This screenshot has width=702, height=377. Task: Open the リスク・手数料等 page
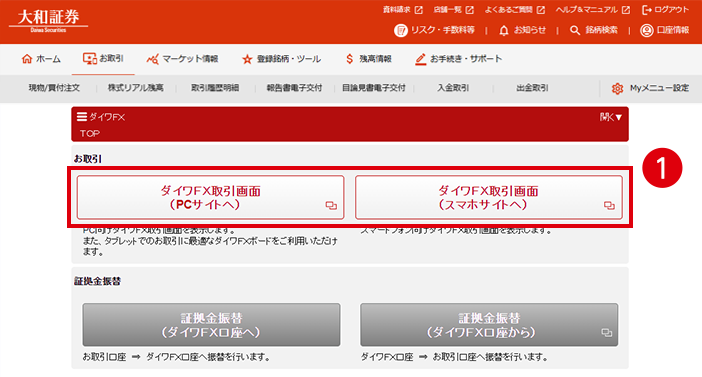pos(434,30)
